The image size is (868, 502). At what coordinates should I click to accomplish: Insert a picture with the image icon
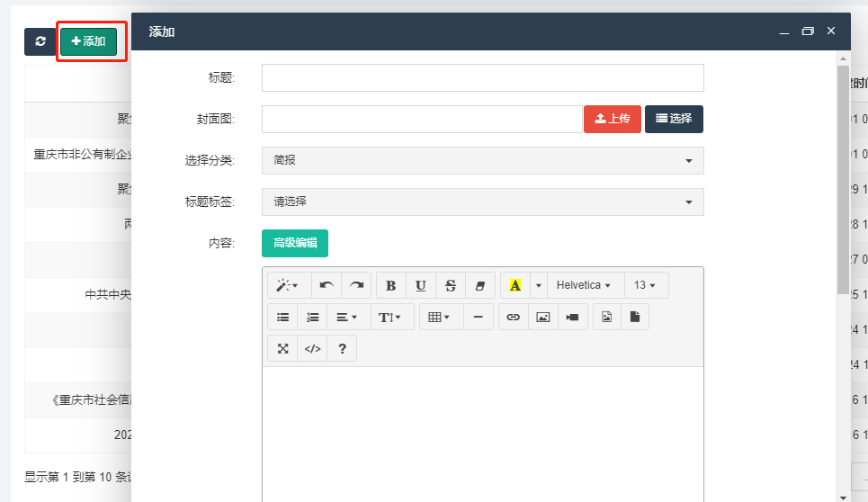(542, 317)
